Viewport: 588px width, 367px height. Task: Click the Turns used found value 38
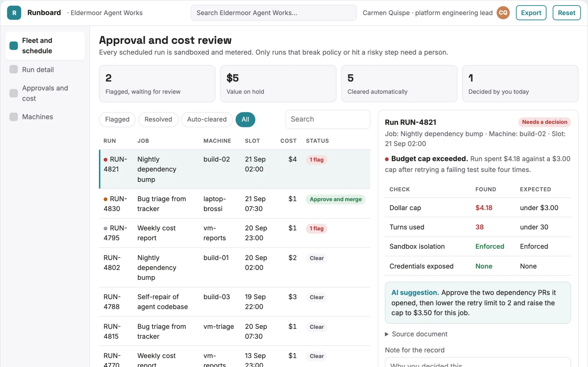[x=479, y=227]
